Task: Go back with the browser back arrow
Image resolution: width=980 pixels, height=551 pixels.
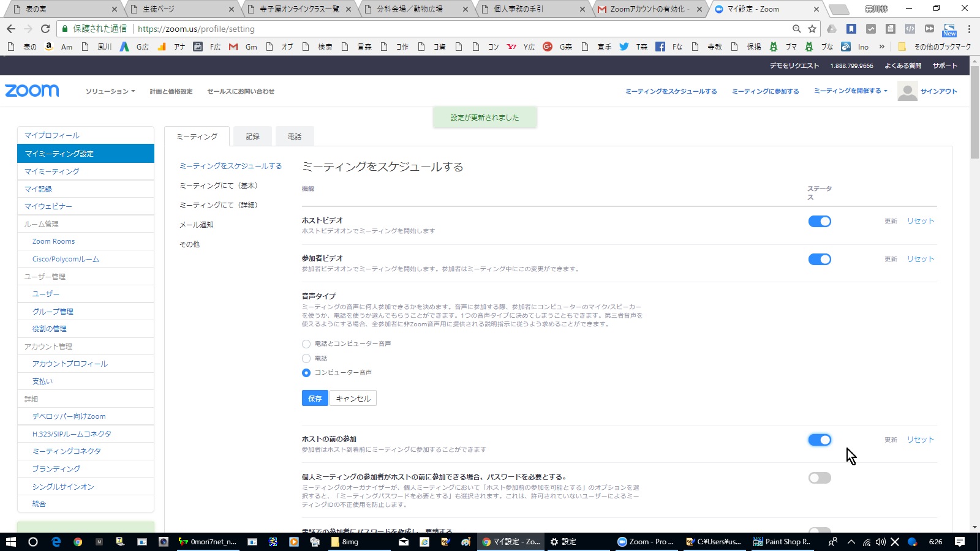Action: (x=10, y=29)
